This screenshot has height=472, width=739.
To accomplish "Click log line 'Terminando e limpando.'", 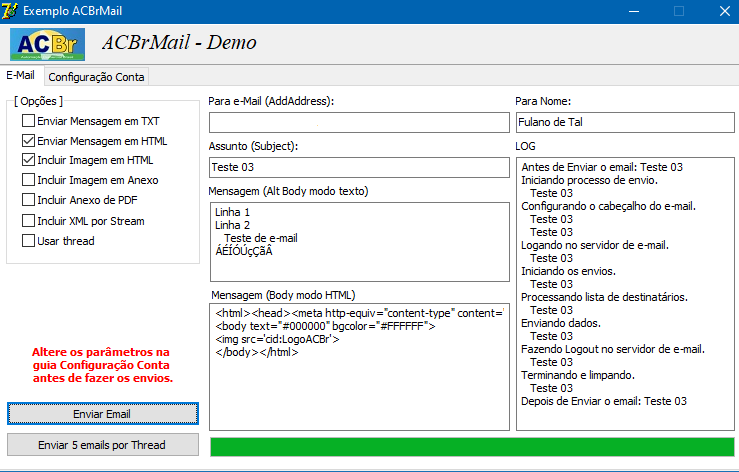I will [x=578, y=375].
